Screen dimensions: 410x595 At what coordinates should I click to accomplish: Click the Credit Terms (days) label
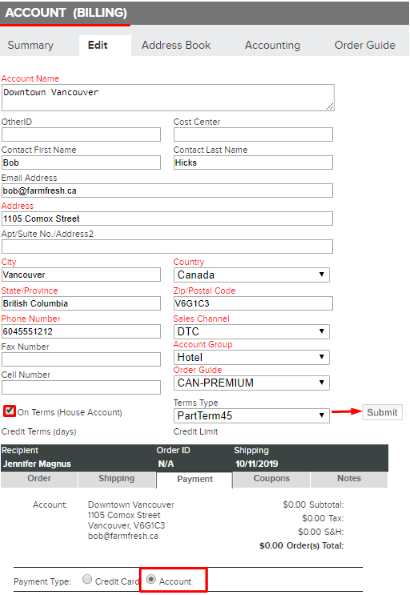pos(39,432)
